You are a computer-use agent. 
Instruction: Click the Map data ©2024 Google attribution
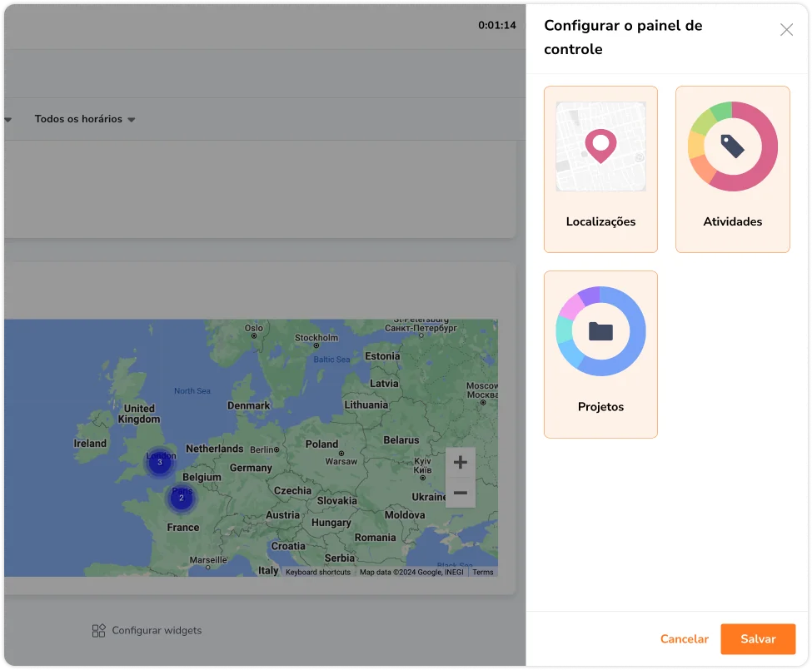[x=411, y=573]
